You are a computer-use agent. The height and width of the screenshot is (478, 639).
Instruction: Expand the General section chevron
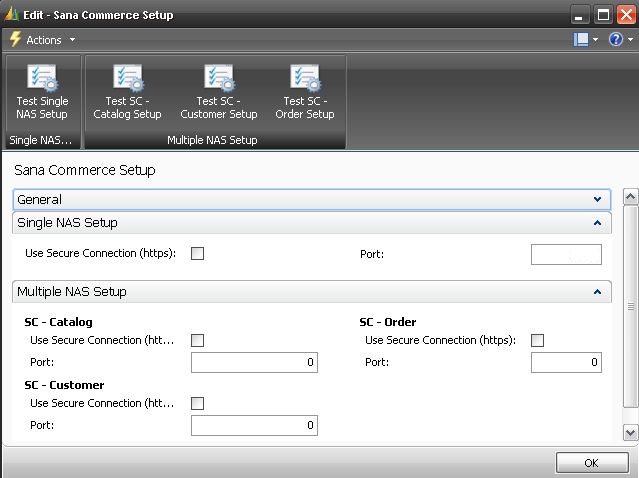click(x=597, y=199)
